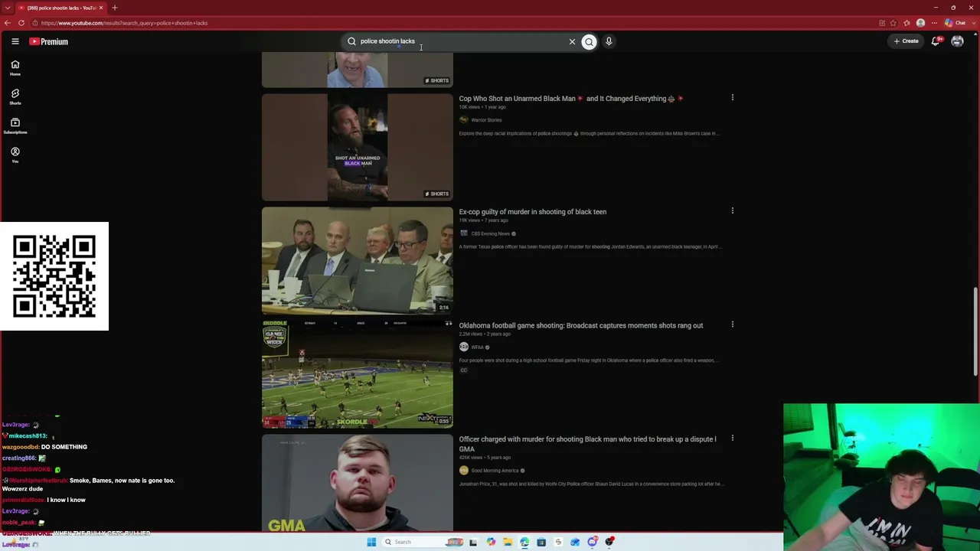Open more options for Ex-cop guilty video
The height and width of the screenshot is (551, 980).
(733, 211)
